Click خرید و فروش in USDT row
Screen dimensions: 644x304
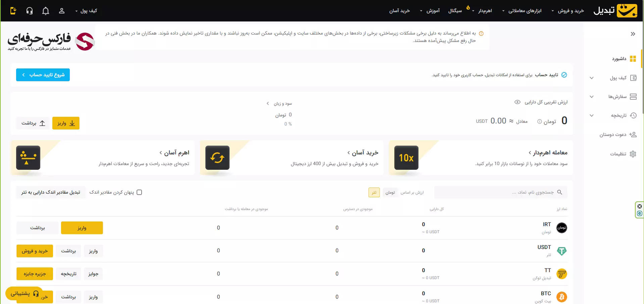(x=35, y=251)
